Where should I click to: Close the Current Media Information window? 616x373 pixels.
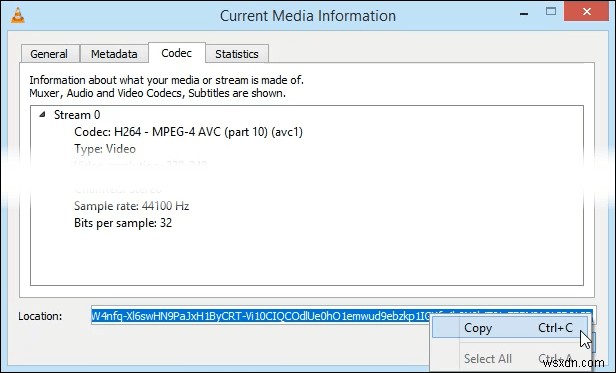(587, 12)
